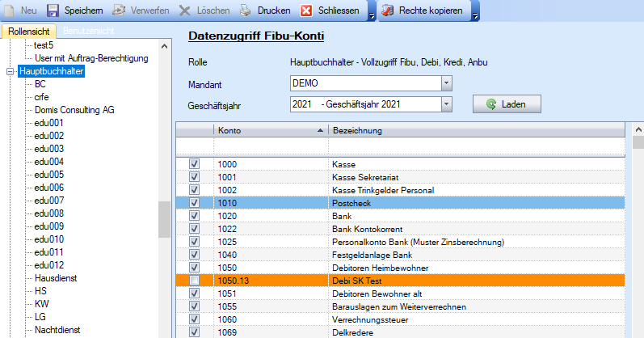Screen dimensions: 644x338
Task: Click the Postcheck description cell
Action: click(x=477, y=203)
